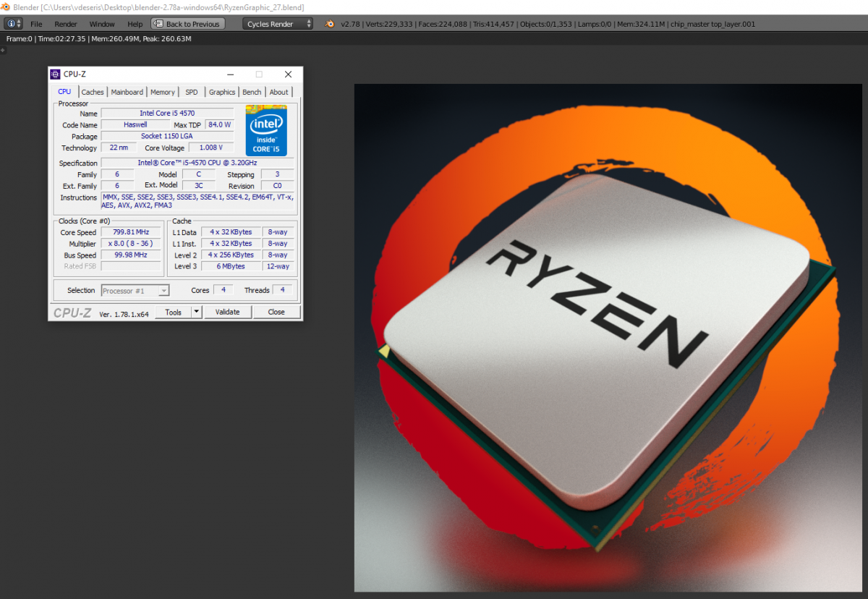Screen dimensions: 868x599
Task: Click the Ext. Model value 3C
Action: (199, 186)
